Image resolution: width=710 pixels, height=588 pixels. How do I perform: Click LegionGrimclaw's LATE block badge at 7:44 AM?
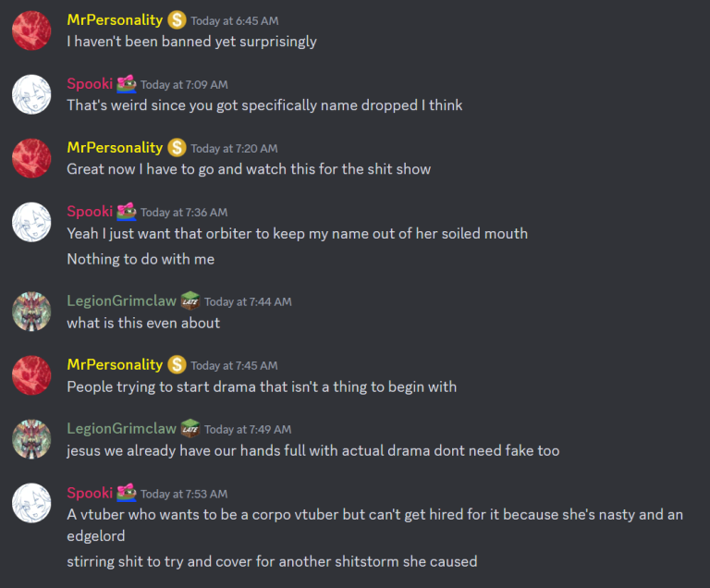coord(190,301)
